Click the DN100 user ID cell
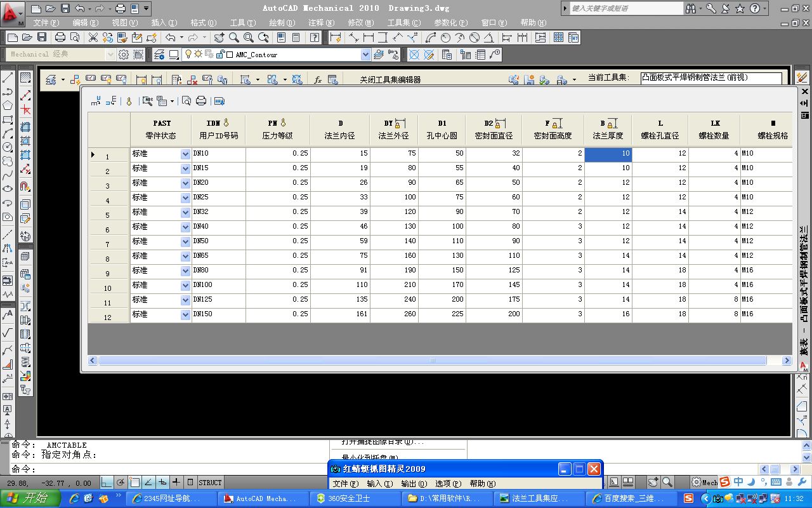The image size is (812, 508). (218, 285)
